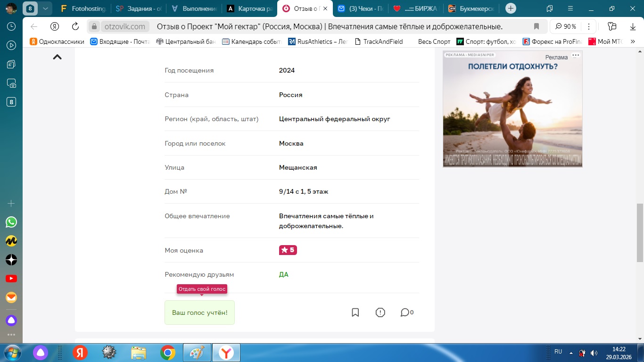This screenshot has width=644, height=362.
Task: Open the ad's three-dots options menu
Action: (x=576, y=55)
